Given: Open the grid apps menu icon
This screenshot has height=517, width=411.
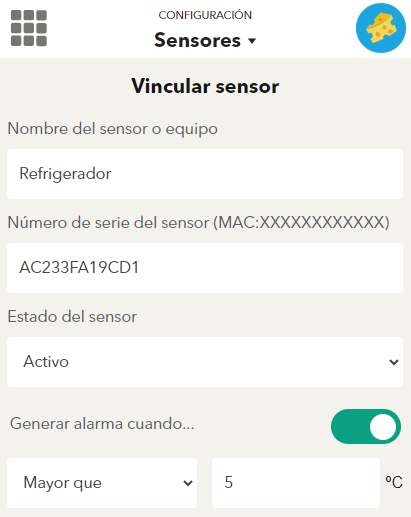Looking at the screenshot, I should [x=29, y=28].
